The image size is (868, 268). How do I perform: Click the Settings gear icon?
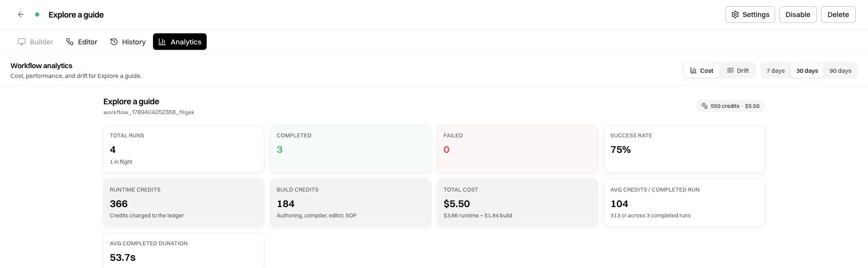[x=735, y=14]
